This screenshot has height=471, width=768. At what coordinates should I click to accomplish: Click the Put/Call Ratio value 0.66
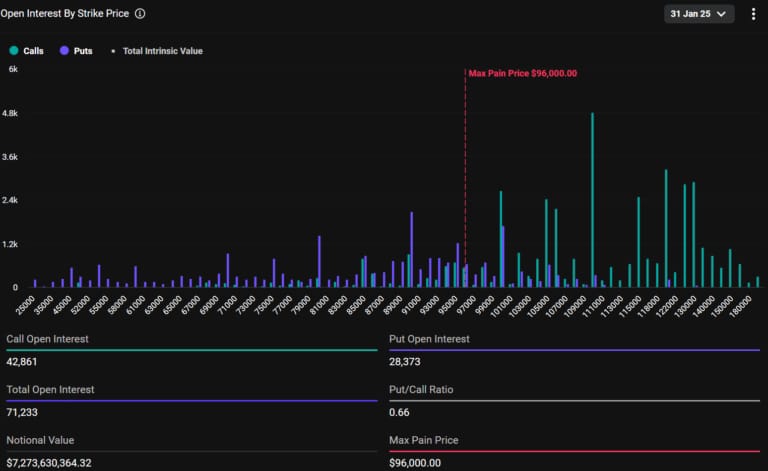(398, 413)
